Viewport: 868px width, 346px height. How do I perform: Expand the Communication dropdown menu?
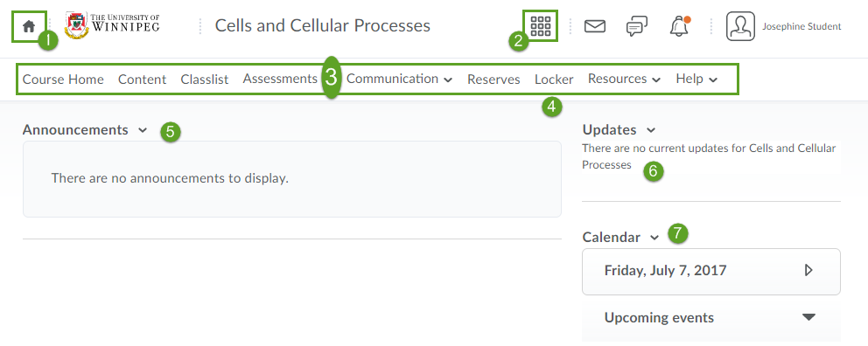399,79
